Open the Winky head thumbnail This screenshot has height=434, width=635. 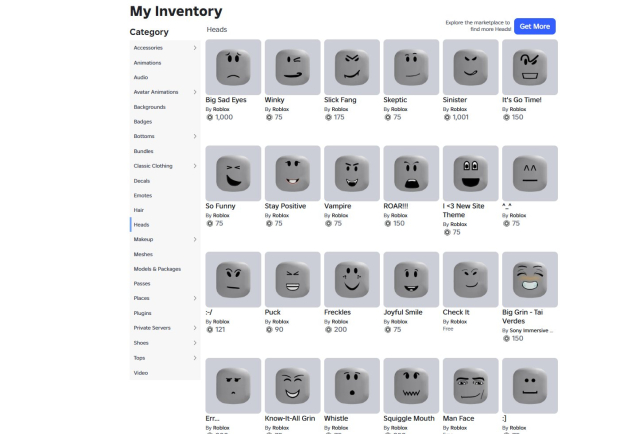point(292,67)
